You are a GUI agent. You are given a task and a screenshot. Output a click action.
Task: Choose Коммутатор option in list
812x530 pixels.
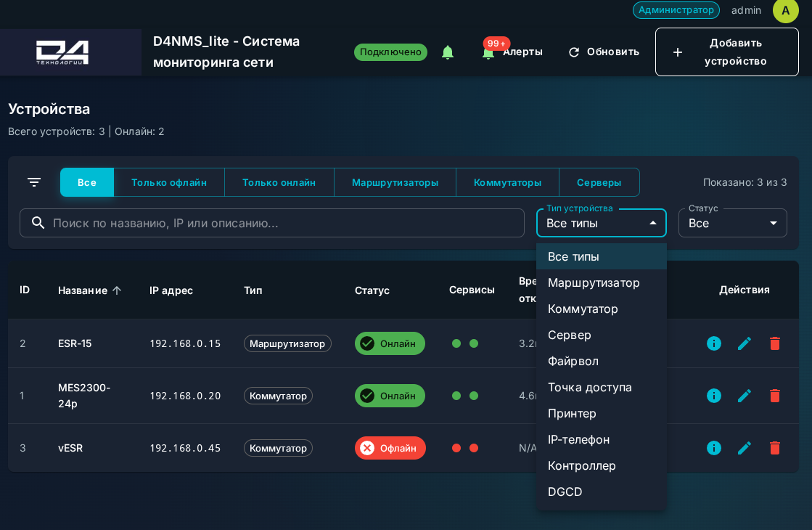coord(602,309)
